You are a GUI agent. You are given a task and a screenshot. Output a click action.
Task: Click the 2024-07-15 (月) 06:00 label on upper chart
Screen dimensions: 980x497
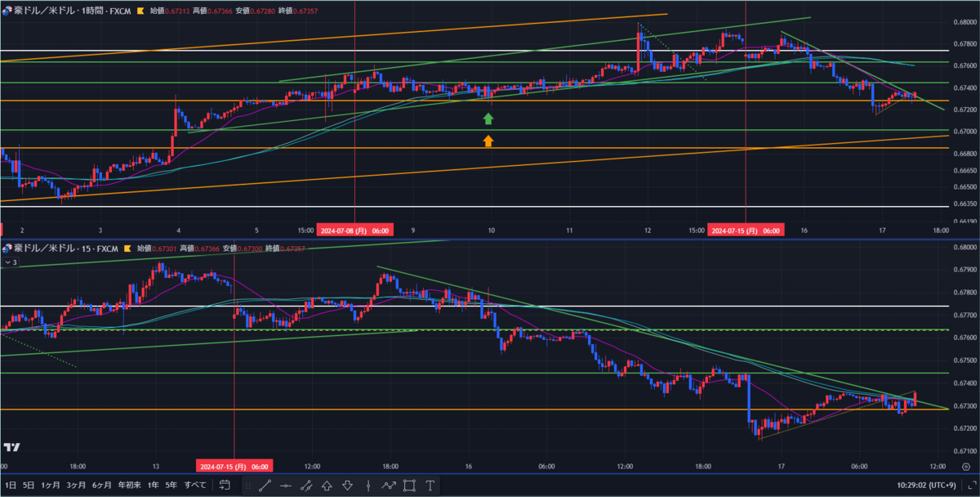[x=746, y=231]
